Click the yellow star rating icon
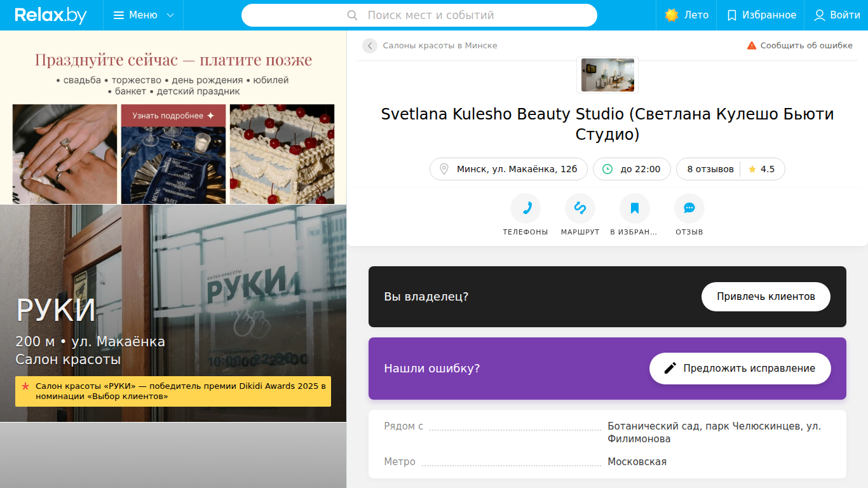 click(x=752, y=169)
